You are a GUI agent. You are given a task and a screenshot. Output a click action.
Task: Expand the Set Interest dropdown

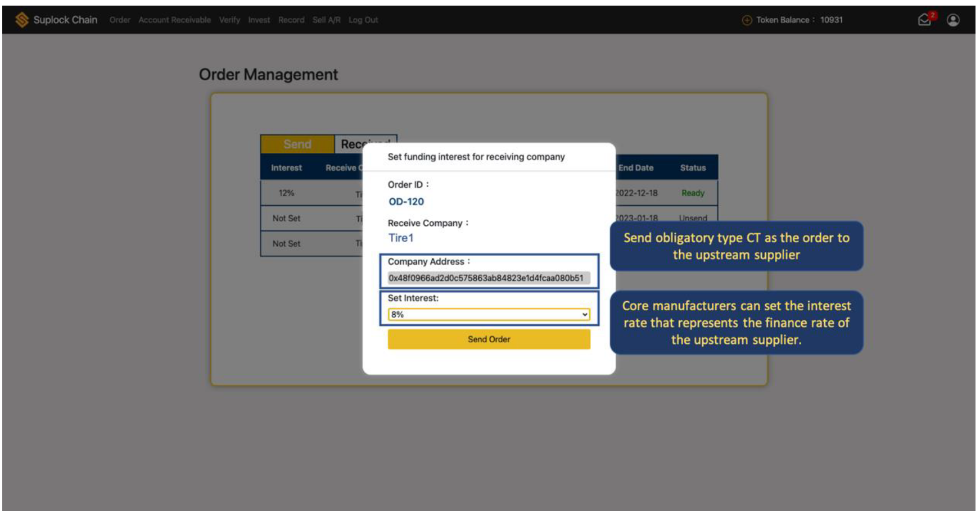[488, 315]
